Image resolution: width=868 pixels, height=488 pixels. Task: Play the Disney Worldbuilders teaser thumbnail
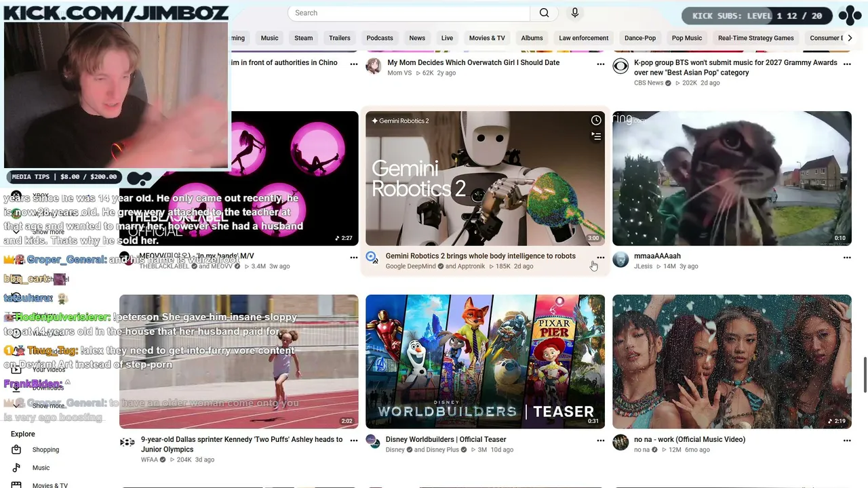485,361
